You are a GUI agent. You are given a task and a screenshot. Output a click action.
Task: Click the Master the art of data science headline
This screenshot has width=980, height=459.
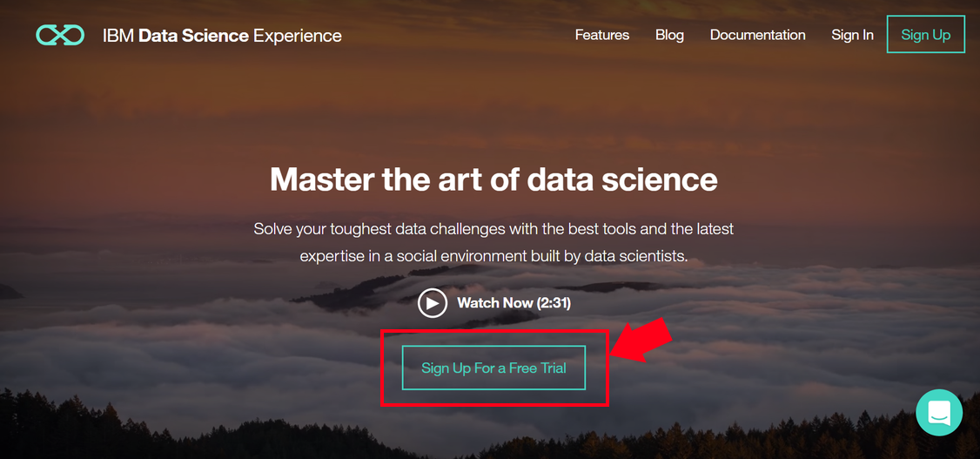pos(493,179)
